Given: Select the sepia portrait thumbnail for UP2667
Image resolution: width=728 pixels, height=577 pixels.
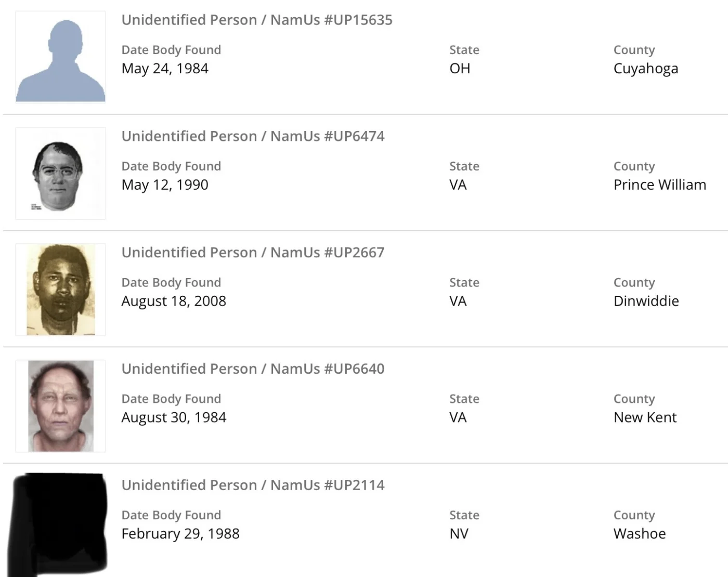Looking at the screenshot, I should (x=61, y=290).
